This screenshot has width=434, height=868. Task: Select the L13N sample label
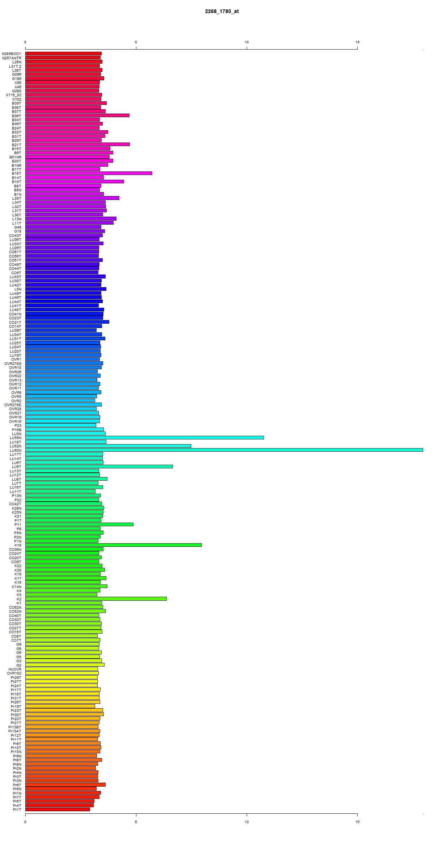[x=17, y=219]
